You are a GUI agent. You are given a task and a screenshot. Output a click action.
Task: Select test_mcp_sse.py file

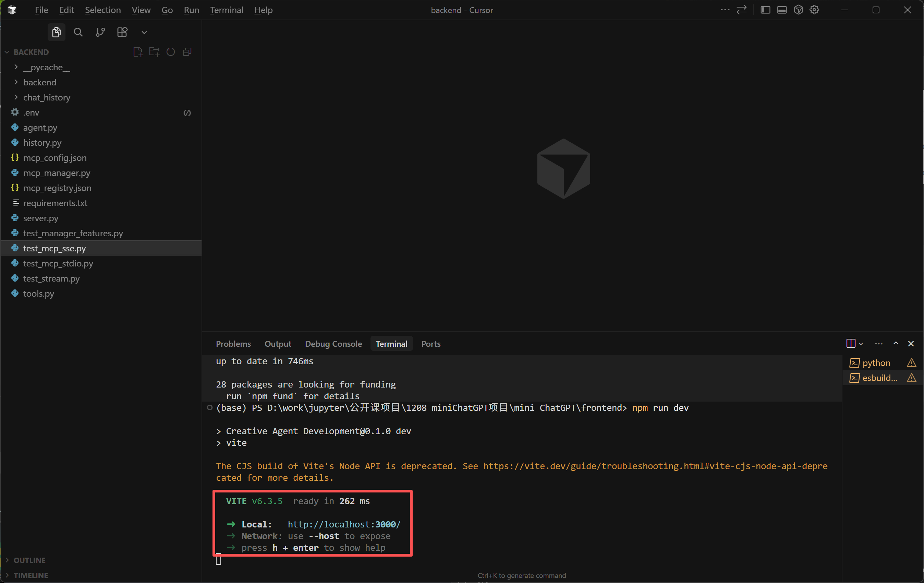[x=101, y=249]
